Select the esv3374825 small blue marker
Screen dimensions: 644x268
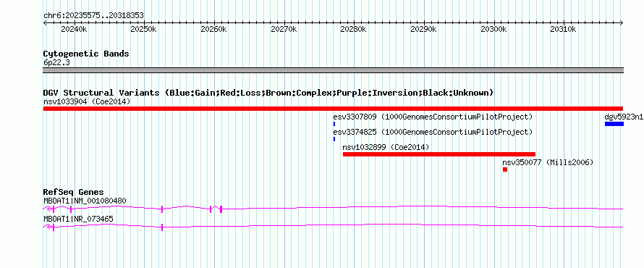[x=334, y=139]
